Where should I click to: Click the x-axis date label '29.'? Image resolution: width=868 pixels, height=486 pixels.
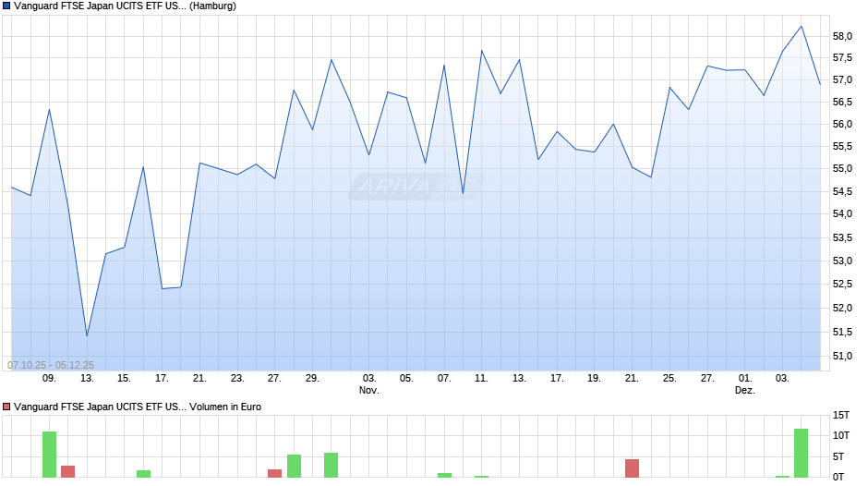pos(312,379)
